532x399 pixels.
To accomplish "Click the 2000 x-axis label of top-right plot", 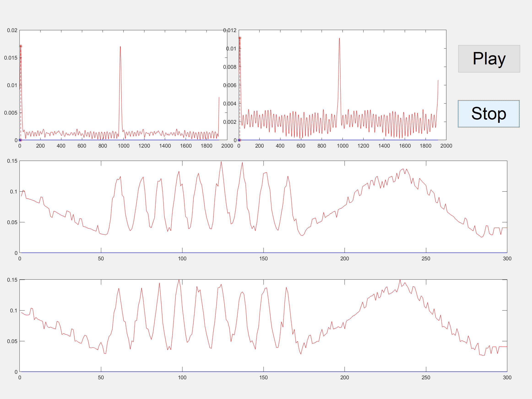I will click(446, 146).
